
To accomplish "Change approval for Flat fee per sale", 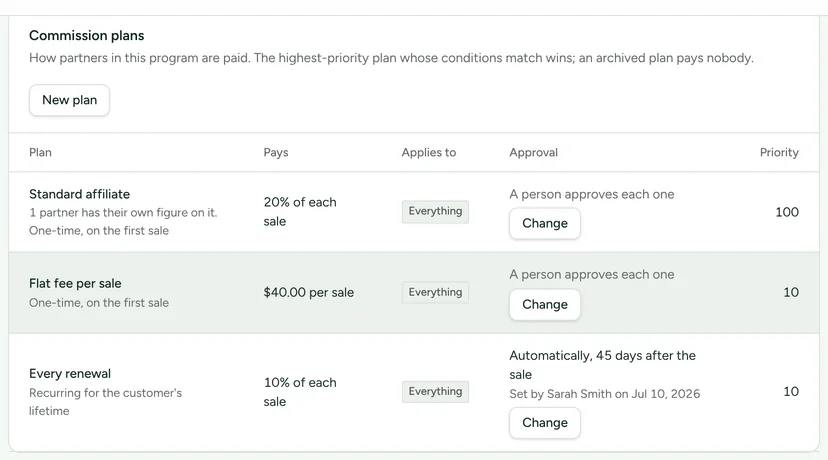I will coord(544,305).
